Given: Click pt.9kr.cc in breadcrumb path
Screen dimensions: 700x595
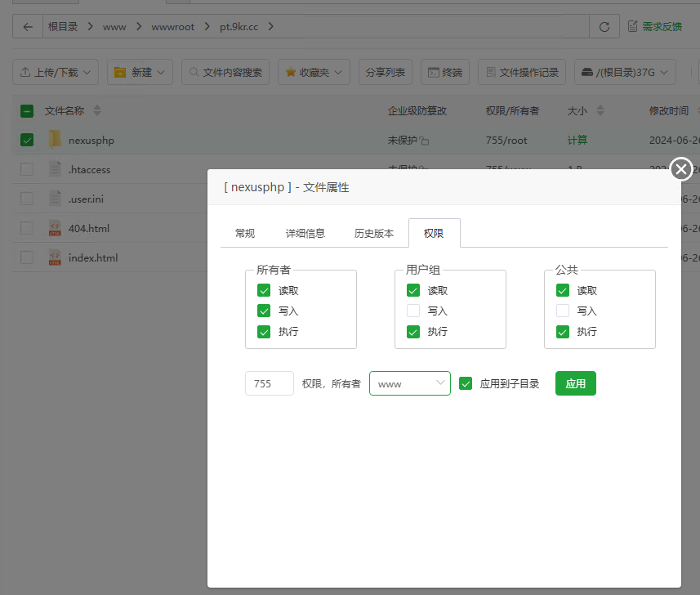Looking at the screenshot, I should tap(239, 27).
